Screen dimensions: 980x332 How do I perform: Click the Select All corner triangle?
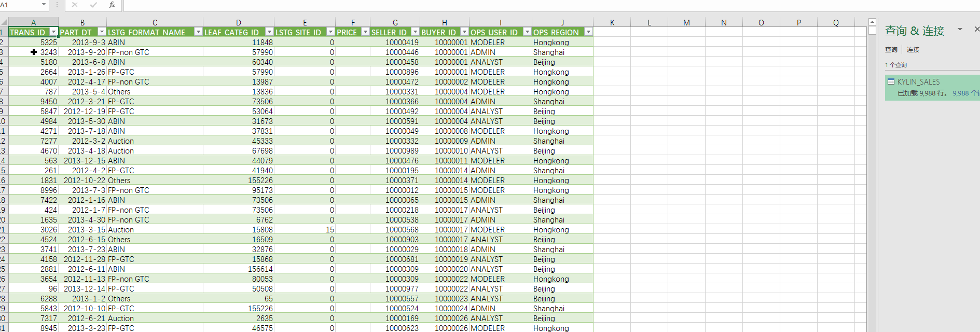coord(4,22)
